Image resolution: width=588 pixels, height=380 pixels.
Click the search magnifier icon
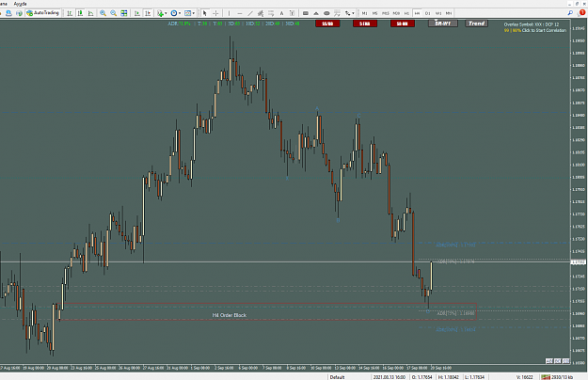tap(570, 13)
